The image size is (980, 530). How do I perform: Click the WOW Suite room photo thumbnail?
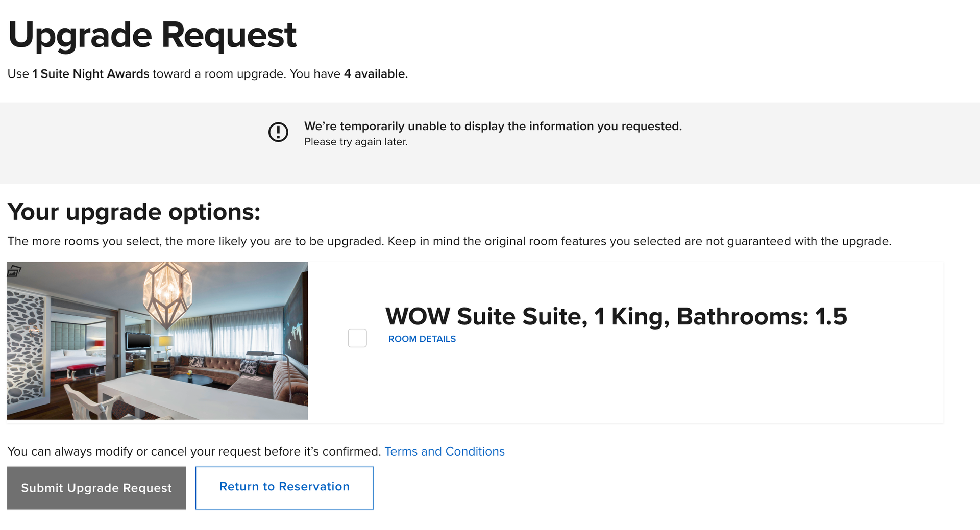coord(158,340)
